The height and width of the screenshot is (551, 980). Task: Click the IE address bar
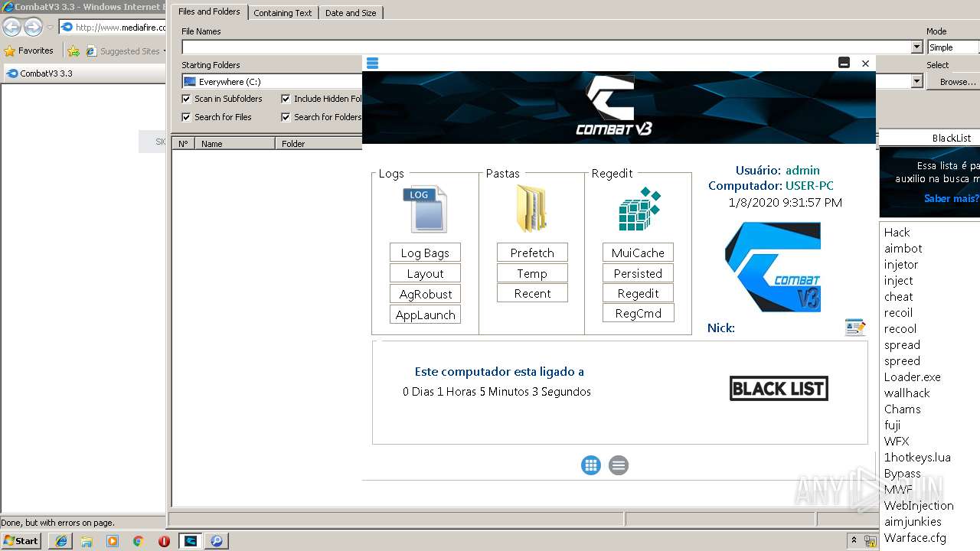113,28
